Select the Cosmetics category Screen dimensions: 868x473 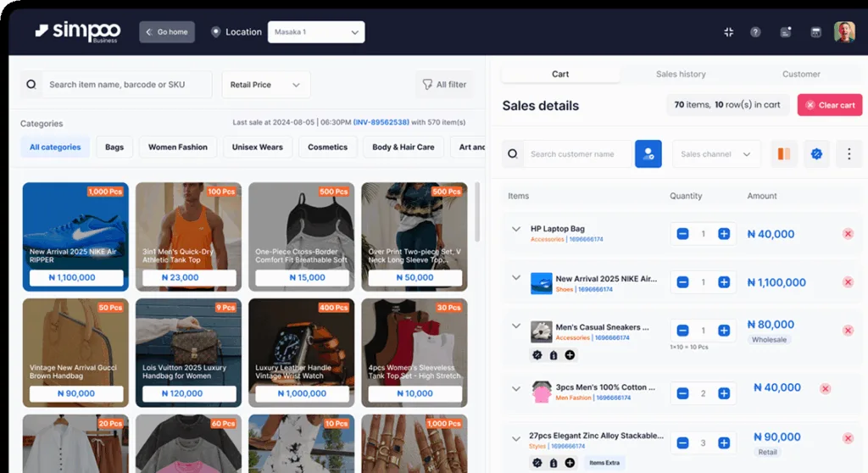click(328, 147)
